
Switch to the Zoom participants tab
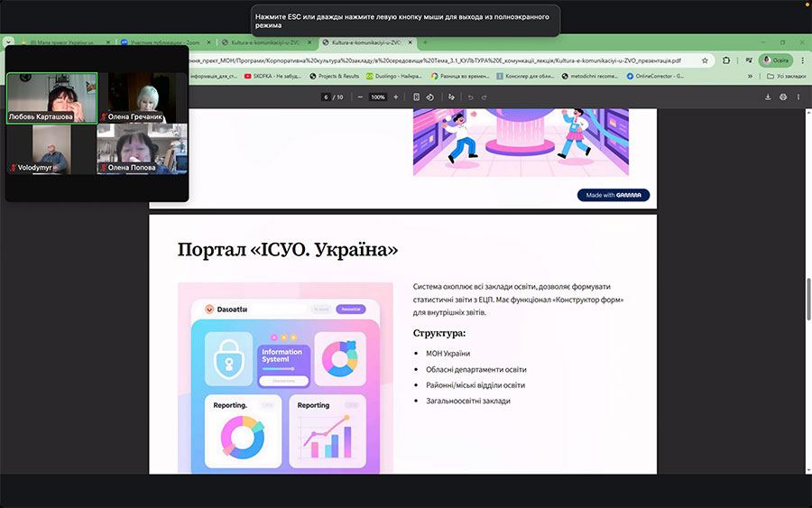point(166,42)
